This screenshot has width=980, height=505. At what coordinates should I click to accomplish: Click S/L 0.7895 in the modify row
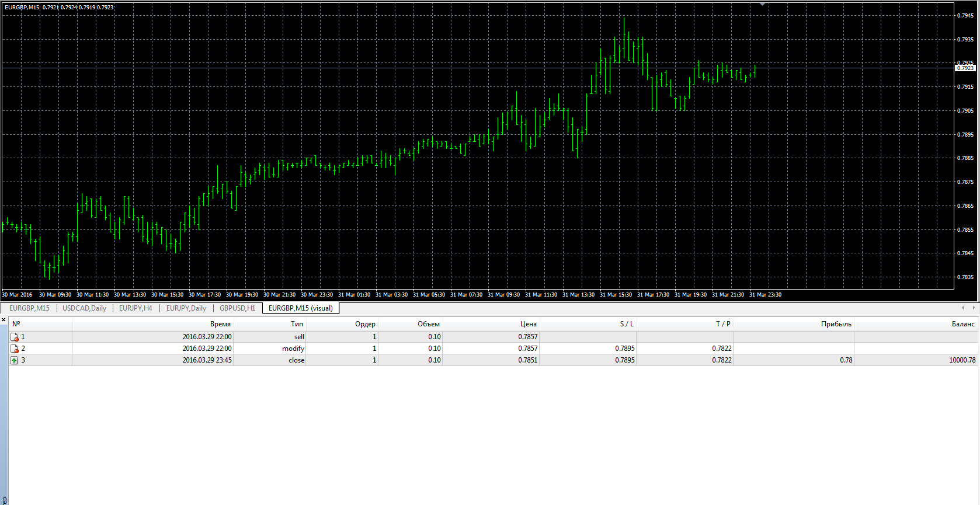pyautogui.click(x=624, y=349)
